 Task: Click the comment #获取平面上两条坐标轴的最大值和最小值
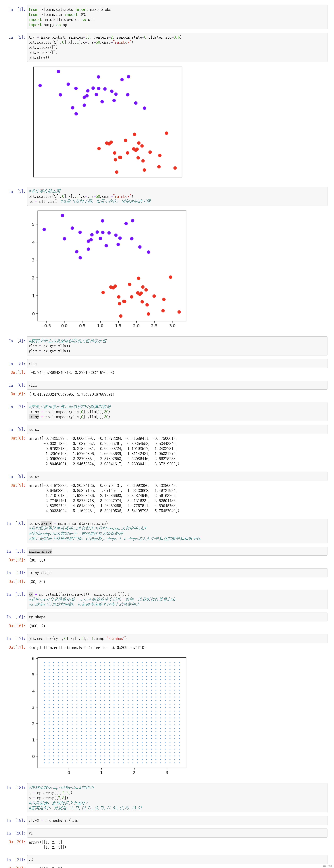pyautogui.click(x=67, y=341)
